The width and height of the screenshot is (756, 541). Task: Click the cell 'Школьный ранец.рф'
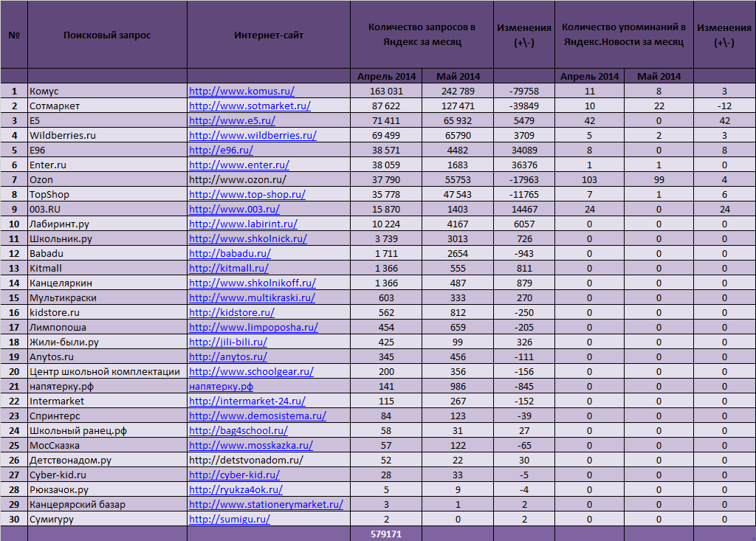[107, 431]
